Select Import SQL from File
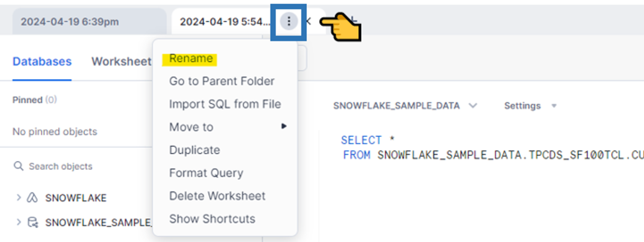644x242 pixels. (225, 104)
